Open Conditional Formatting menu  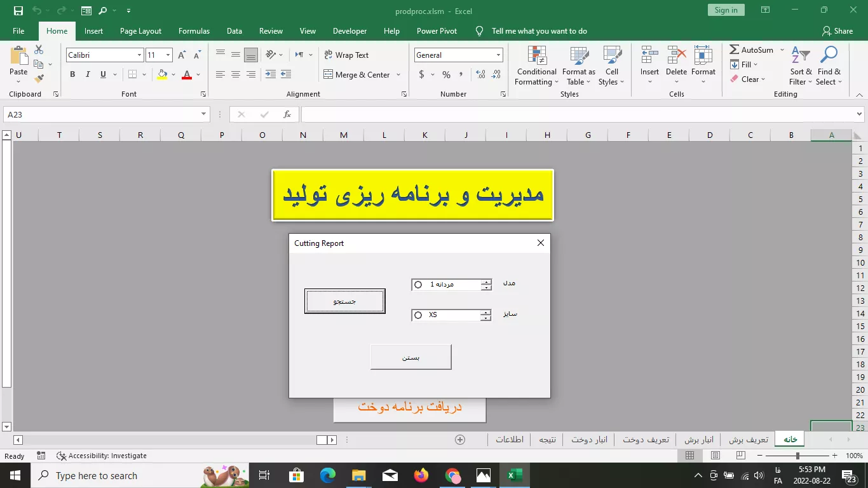pyautogui.click(x=537, y=66)
